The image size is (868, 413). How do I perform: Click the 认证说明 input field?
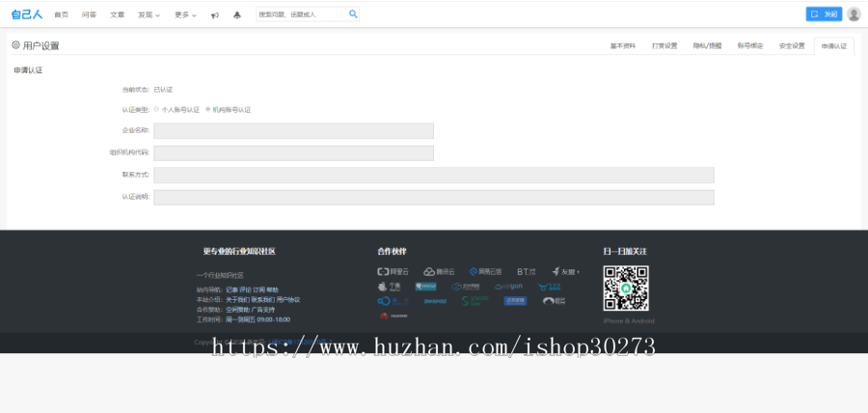tap(433, 198)
